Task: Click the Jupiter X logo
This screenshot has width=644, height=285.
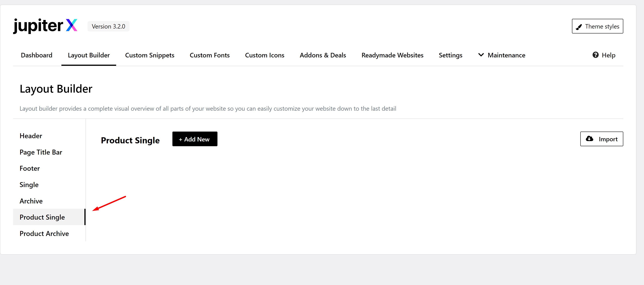Action: coord(45,26)
